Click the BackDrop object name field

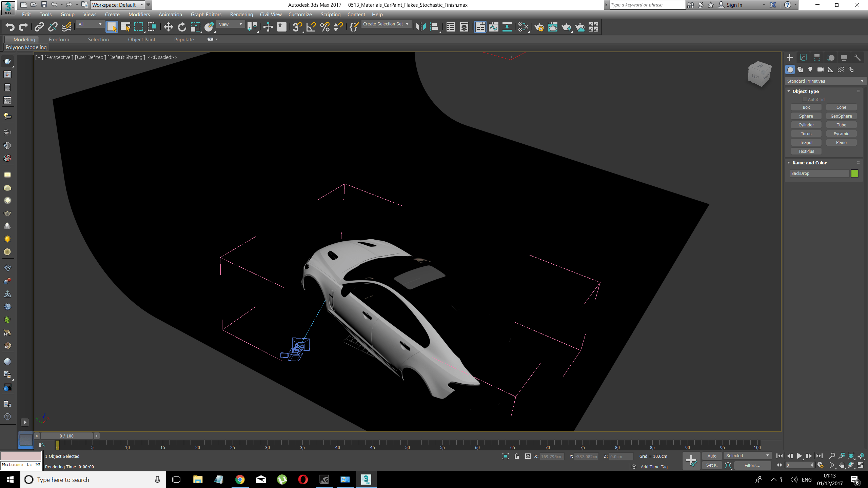819,173
